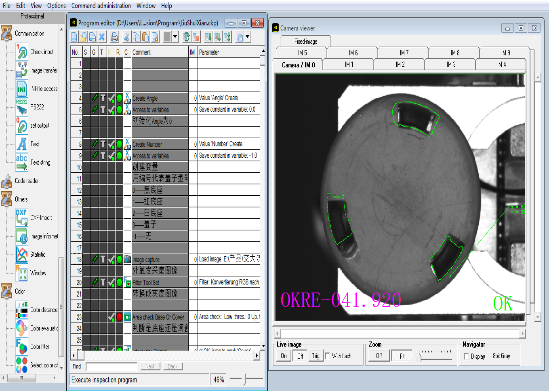Click the Parameter column header

tap(229, 52)
